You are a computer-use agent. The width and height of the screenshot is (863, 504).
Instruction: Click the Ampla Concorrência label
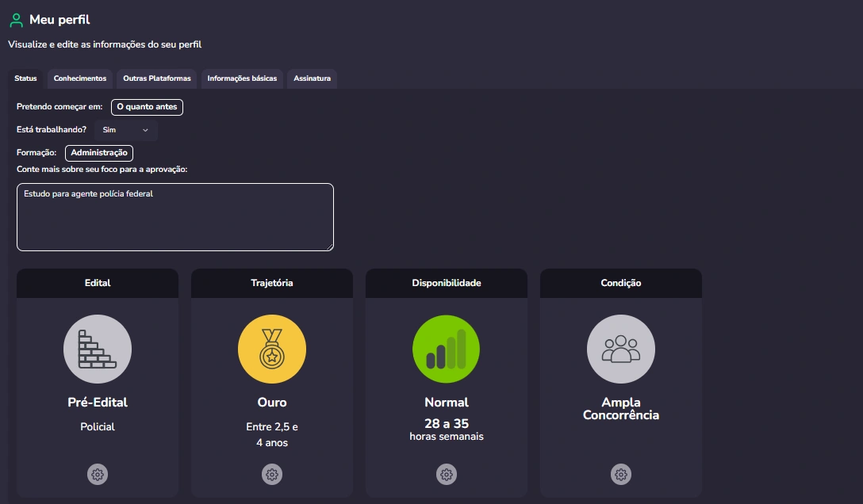pyautogui.click(x=621, y=409)
